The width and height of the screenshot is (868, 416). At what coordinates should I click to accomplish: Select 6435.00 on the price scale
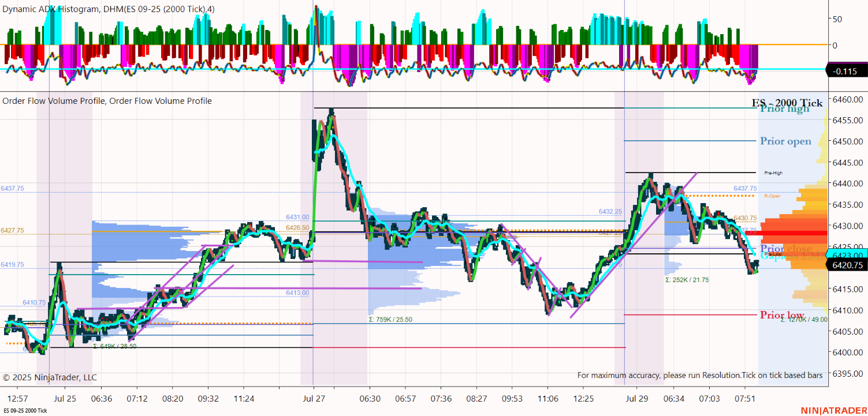pos(848,205)
